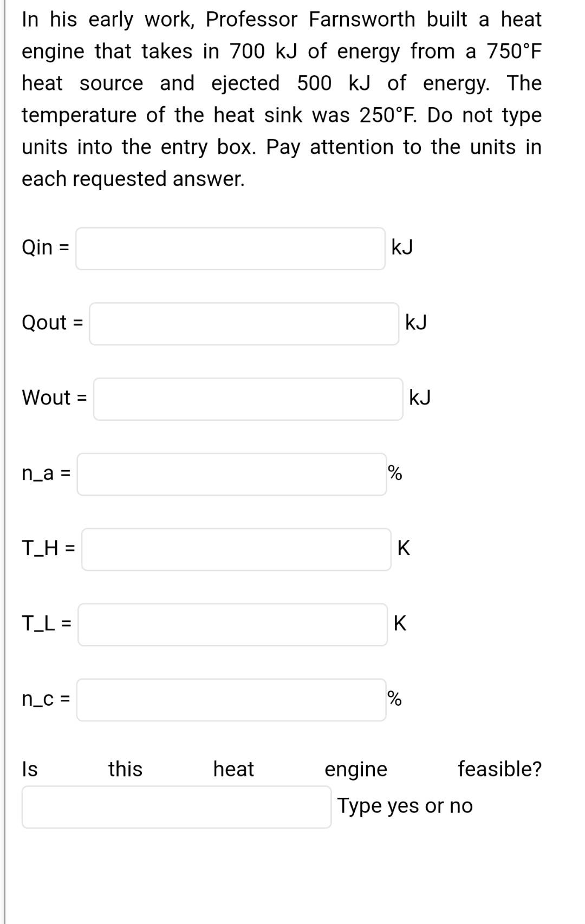This screenshot has height=924, width=585.
Task: Click the K unit beside T_H
Action: pyautogui.click(x=404, y=549)
